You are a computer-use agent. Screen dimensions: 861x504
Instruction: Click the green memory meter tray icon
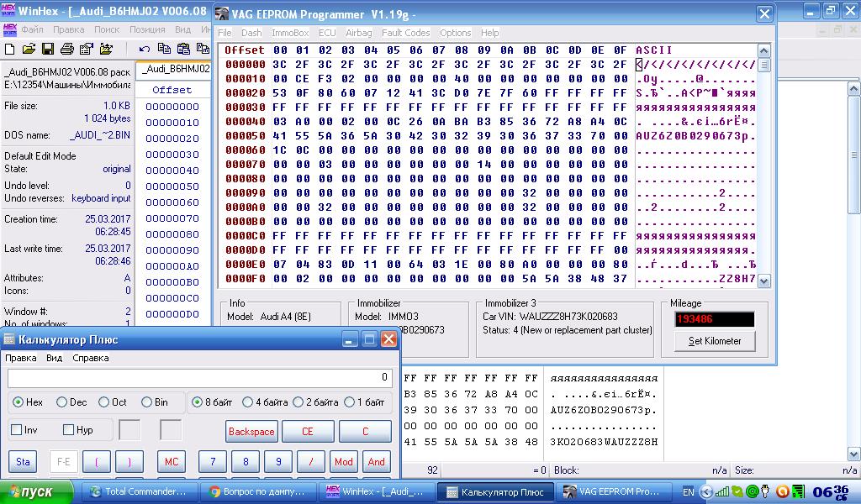pos(799,492)
